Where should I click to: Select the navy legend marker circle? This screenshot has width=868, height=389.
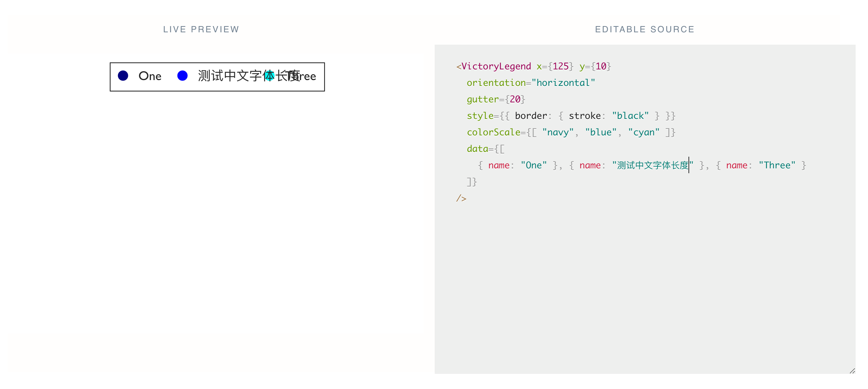(x=123, y=76)
